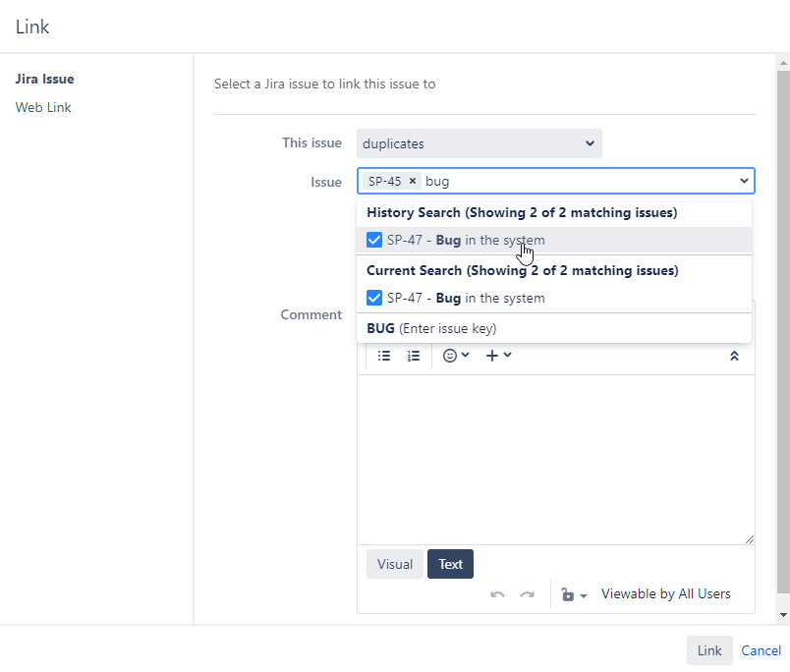Open the emoticon picker
This screenshot has width=790, height=672.
[456, 356]
